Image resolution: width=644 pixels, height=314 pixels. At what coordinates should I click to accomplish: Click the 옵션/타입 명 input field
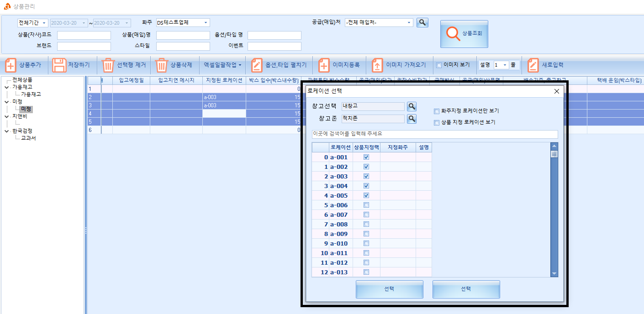coord(274,35)
